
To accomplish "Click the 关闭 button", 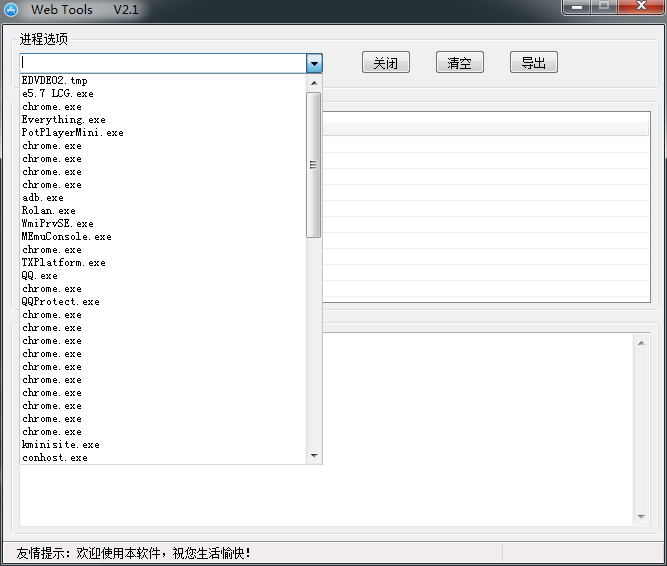I will pyautogui.click(x=386, y=63).
